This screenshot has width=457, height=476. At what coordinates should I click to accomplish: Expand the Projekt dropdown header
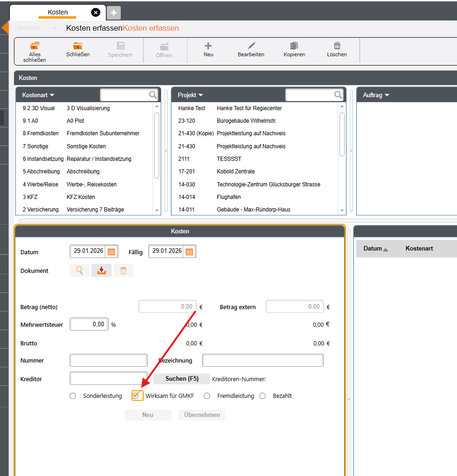[191, 95]
